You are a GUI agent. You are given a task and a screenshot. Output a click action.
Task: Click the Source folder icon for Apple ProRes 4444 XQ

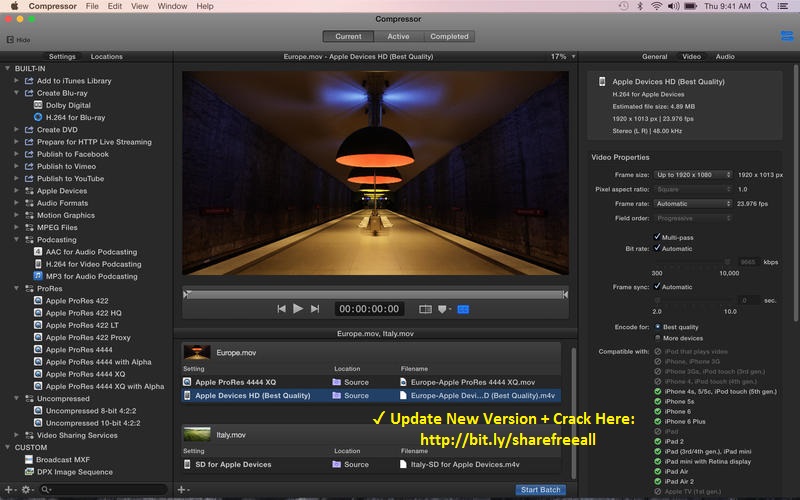337,382
